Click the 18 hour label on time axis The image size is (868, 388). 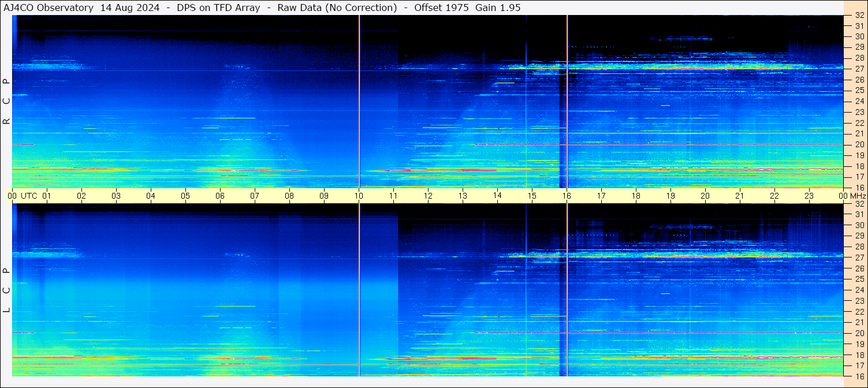coord(636,196)
